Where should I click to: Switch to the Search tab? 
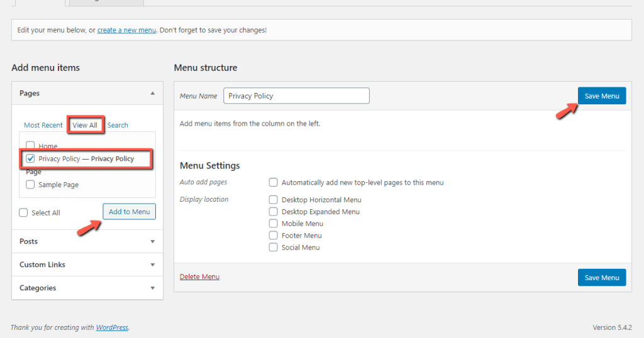118,125
